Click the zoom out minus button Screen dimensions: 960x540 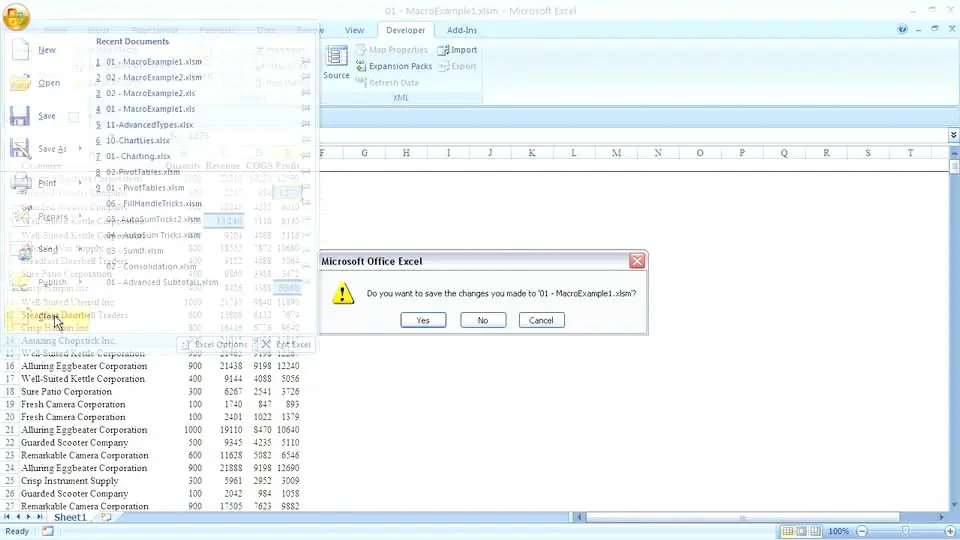coord(862,531)
